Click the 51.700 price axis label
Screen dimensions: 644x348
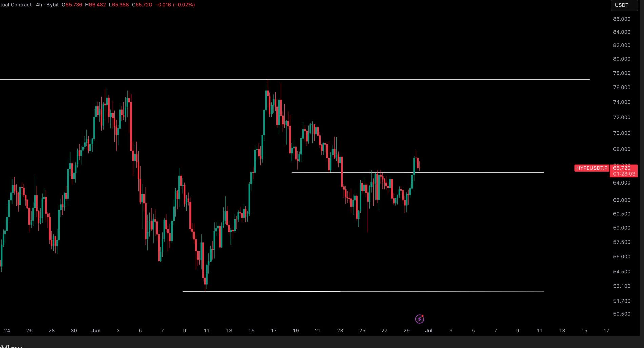(622, 301)
